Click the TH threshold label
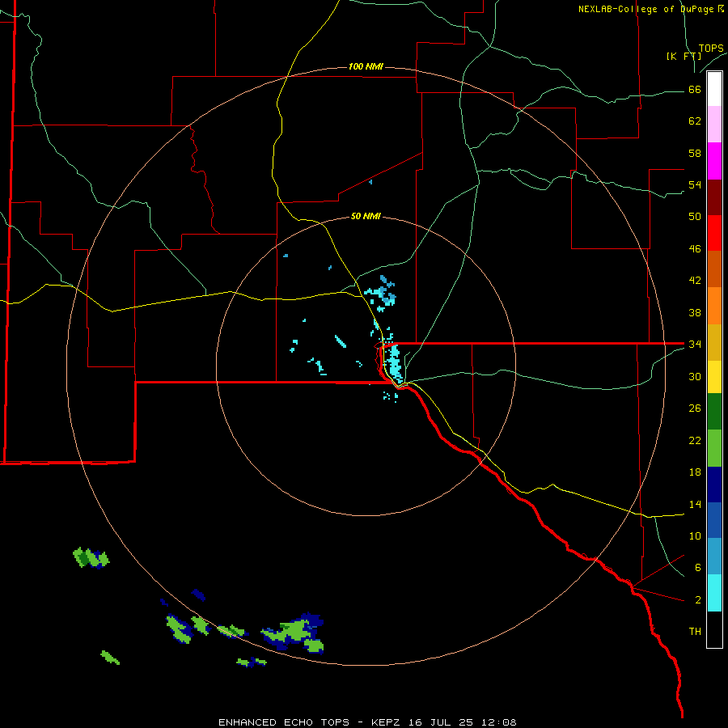 (x=695, y=632)
